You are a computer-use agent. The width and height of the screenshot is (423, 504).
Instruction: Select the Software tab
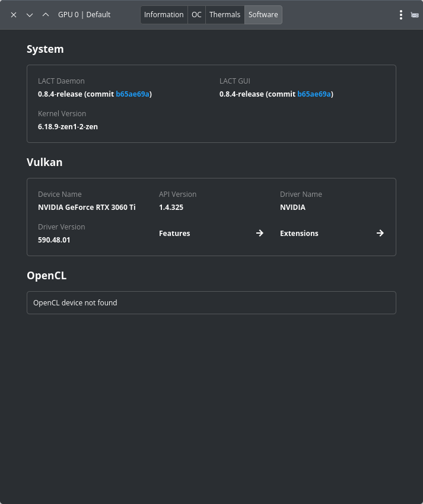(263, 15)
